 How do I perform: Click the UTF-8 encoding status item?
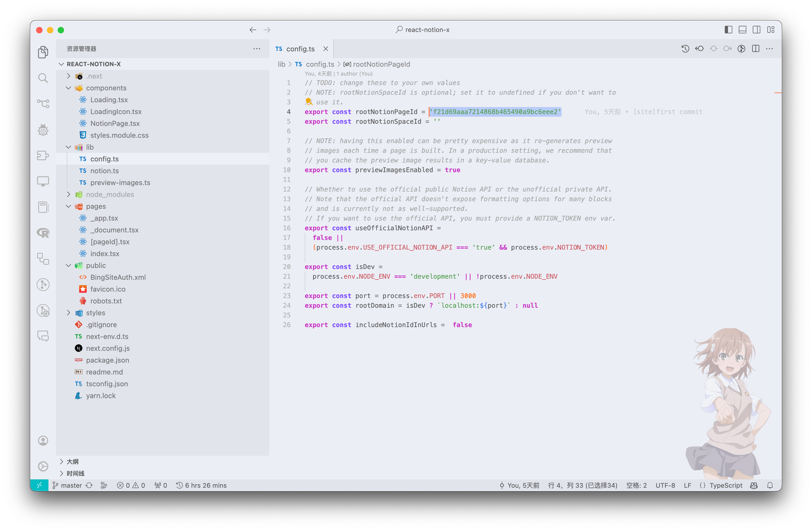[665, 485]
